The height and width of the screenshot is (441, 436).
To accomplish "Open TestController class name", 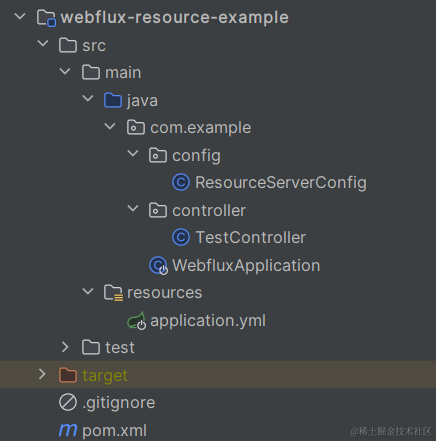I will pos(251,238).
